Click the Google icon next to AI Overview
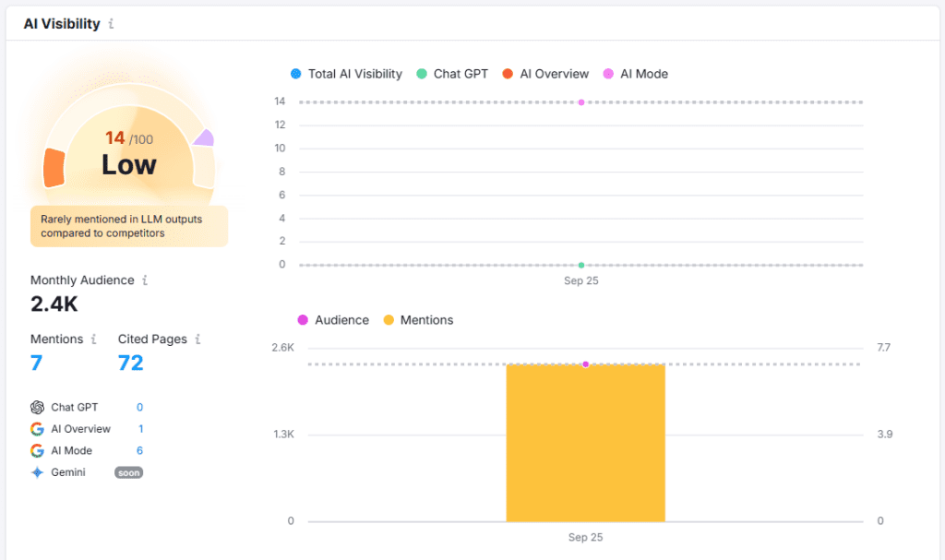The height and width of the screenshot is (560, 945). point(37,429)
